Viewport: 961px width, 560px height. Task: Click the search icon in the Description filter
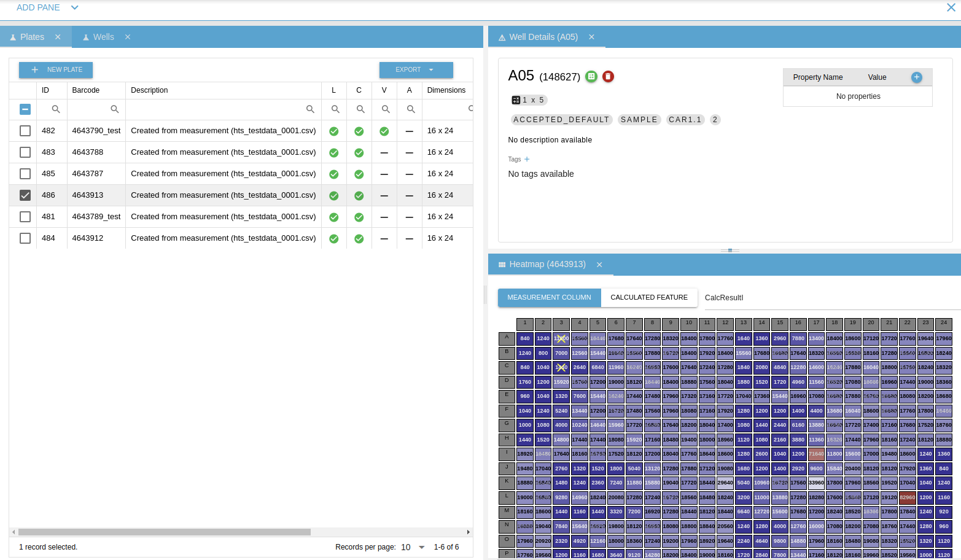310,109
